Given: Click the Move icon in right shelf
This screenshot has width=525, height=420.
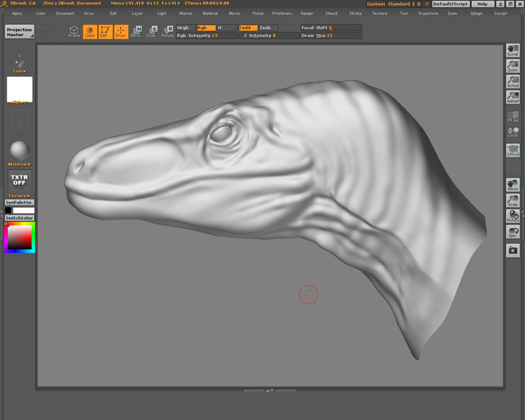Looking at the screenshot, I should pos(513,185).
